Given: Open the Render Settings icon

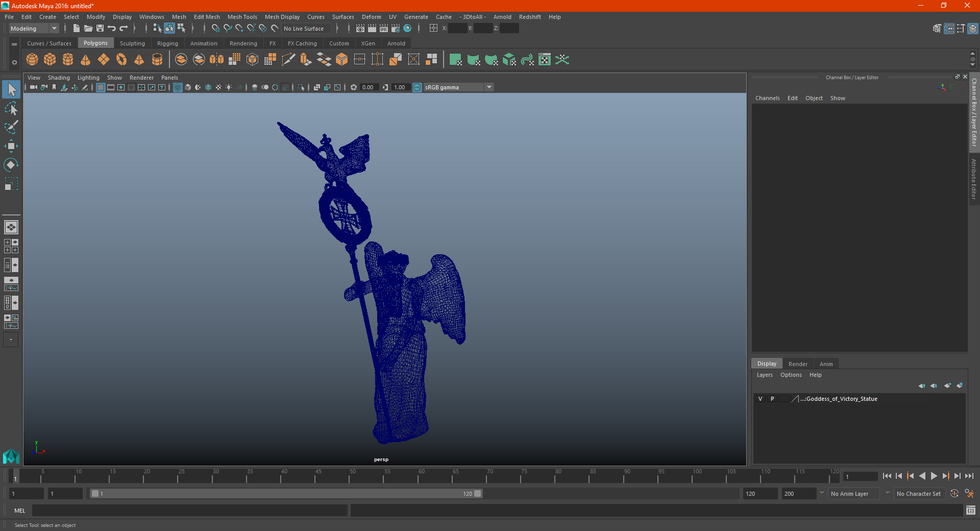Looking at the screenshot, I should [x=396, y=29].
